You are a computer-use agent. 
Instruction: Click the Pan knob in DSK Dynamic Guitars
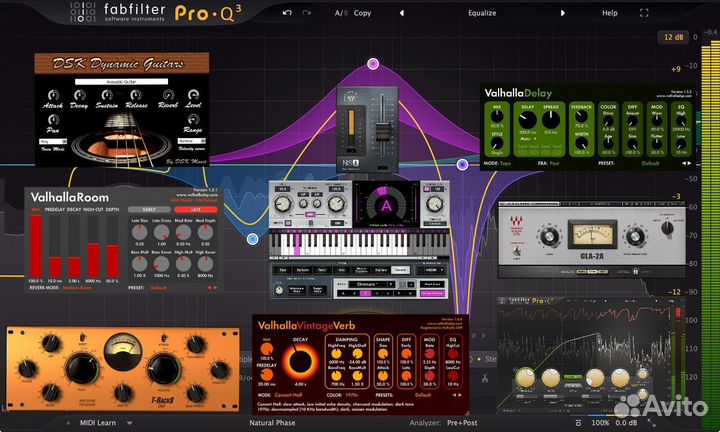[53, 120]
